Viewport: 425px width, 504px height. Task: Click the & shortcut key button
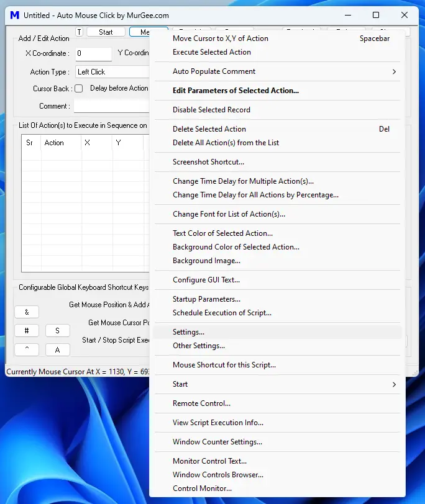tap(27, 312)
